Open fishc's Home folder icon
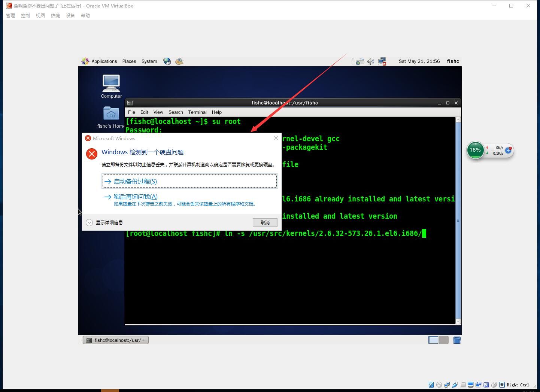The height and width of the screenshot is (392, 540). 111,117
